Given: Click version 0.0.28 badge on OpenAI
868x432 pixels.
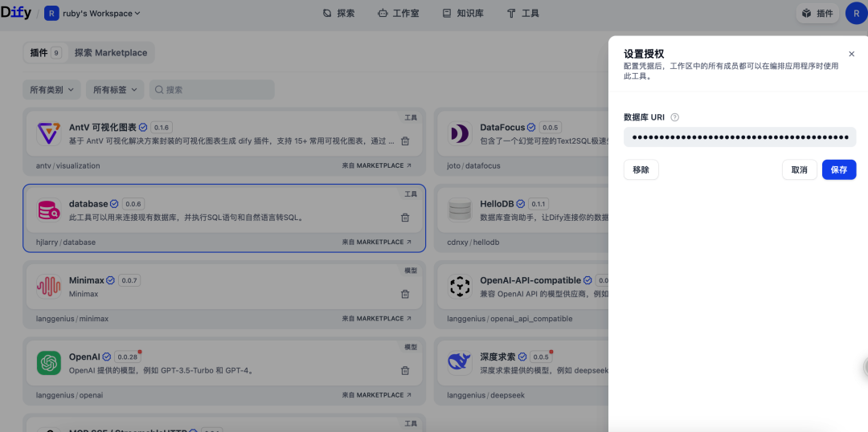Looking at the screenshot, I should click(127, 357).
